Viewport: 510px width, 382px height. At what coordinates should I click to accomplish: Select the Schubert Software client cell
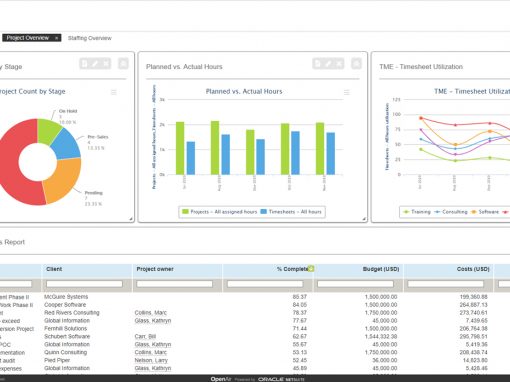(x=67, y=337)
